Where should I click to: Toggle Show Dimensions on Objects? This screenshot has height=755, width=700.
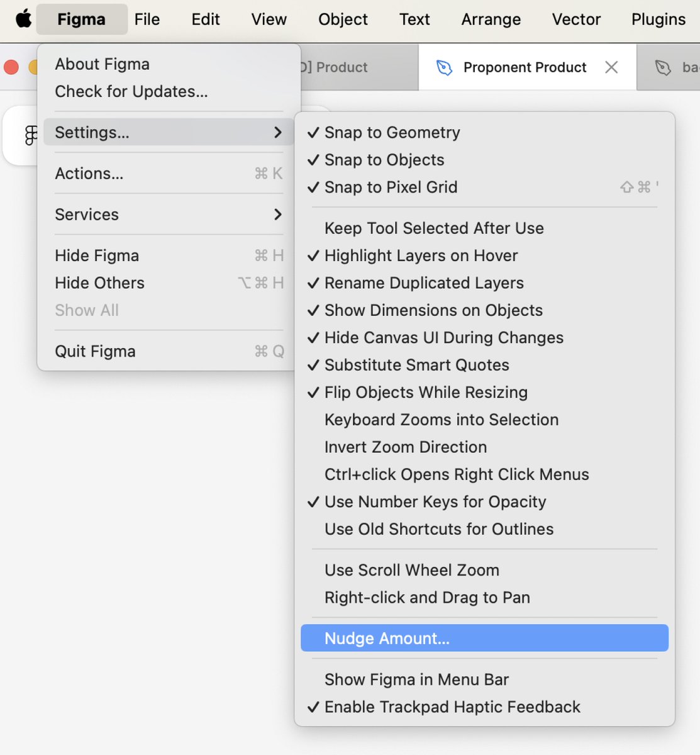click(x=484, y=310)
